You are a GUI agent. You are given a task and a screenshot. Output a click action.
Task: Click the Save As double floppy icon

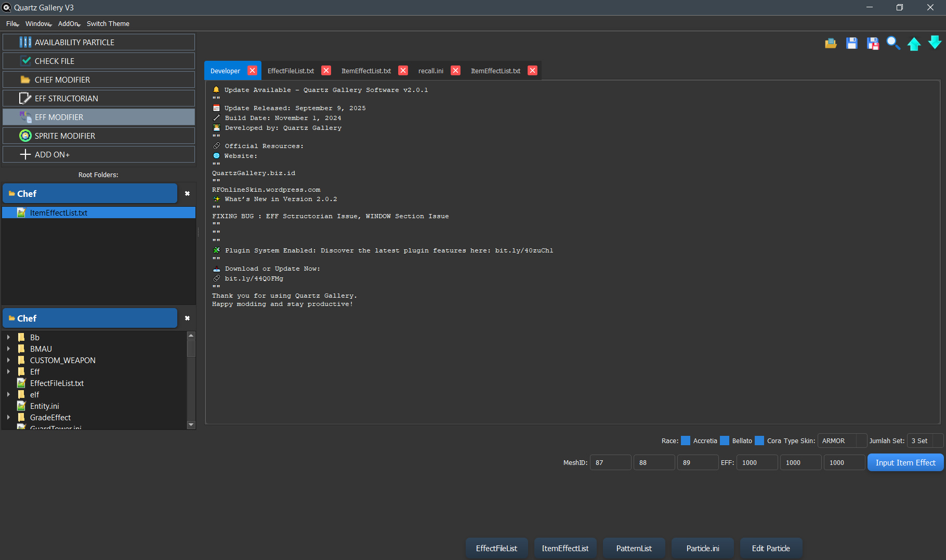[x=873, y=44]
